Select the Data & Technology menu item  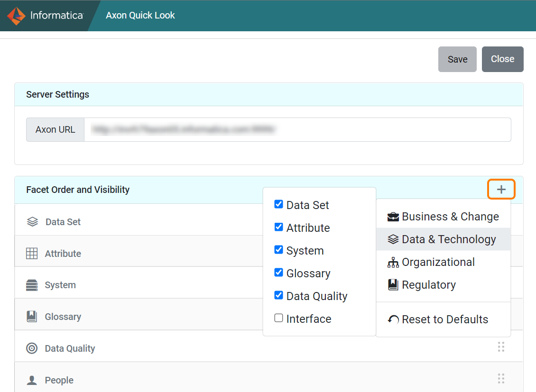pyautogui.click(x=444, y=239)
